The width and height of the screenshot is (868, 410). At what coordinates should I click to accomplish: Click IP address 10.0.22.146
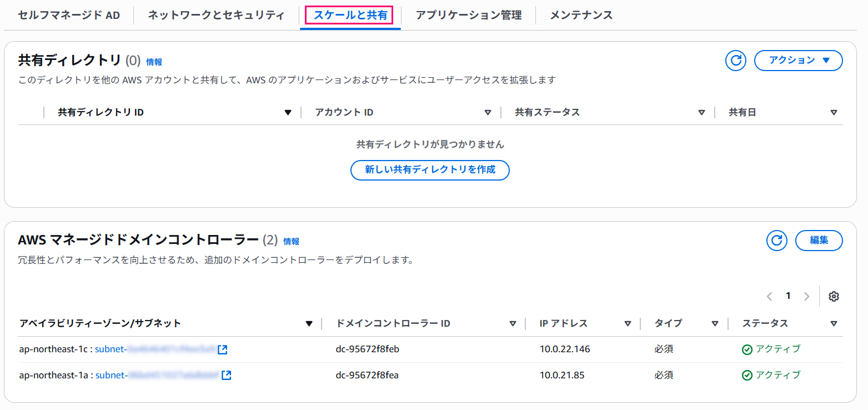[565, 349]
